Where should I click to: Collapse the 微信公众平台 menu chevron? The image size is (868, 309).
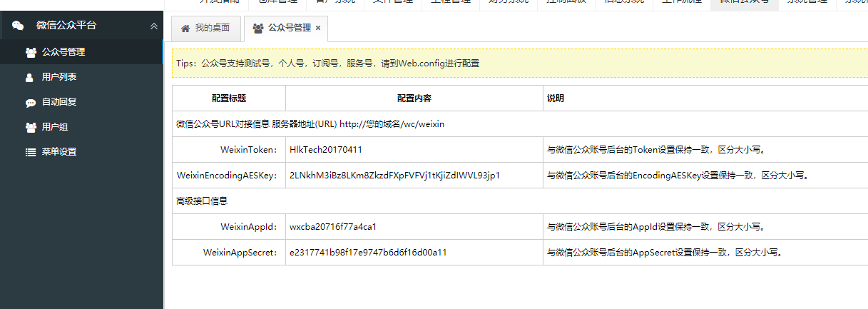point(154,26)
